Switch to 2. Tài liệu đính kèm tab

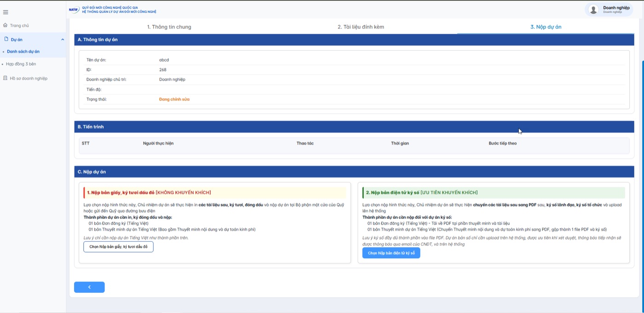[x=361, y=27]
